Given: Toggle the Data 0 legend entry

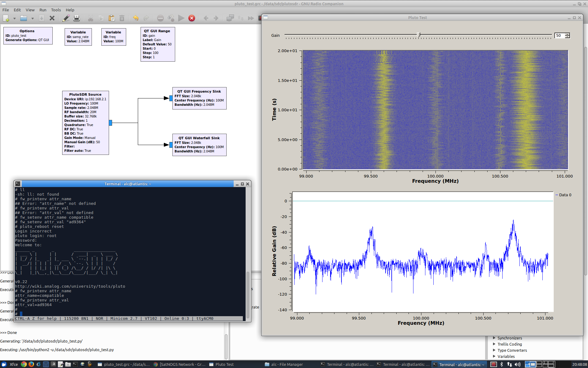Looking at the screenshot, I should click(563, 195).
